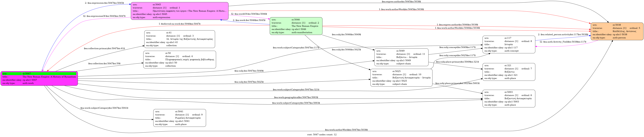Click edge label ea:work:subjectCategory oi:5047 to oi:321

point(296,90)
